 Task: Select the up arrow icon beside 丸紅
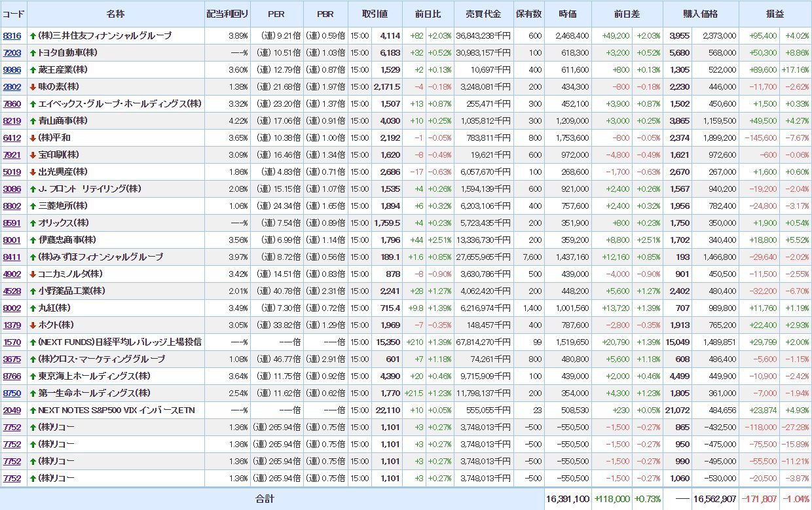pyautogui.click(x=33, y=308)
